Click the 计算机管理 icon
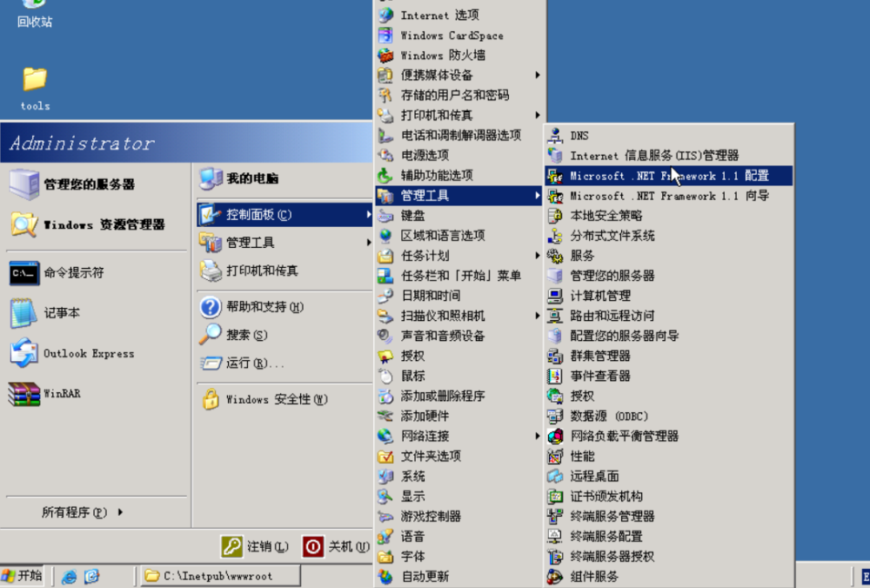This screenshot has width=870, height=588. [555, 296]
